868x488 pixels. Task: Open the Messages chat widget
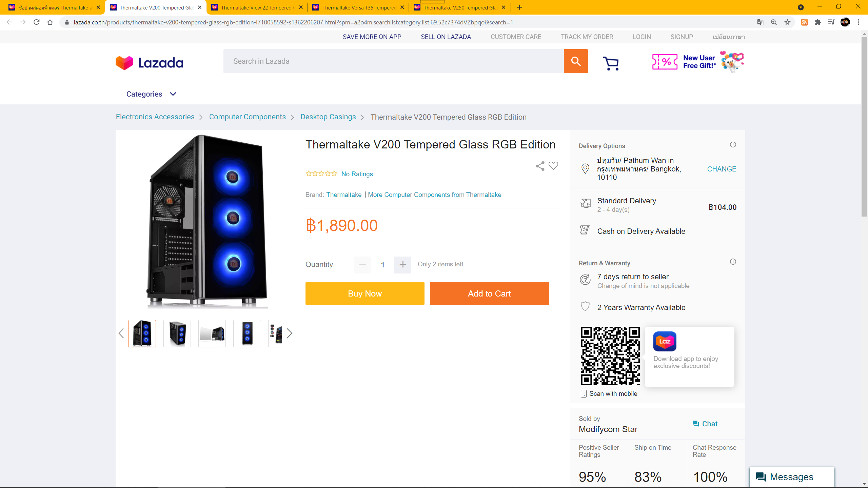(792, 477)
